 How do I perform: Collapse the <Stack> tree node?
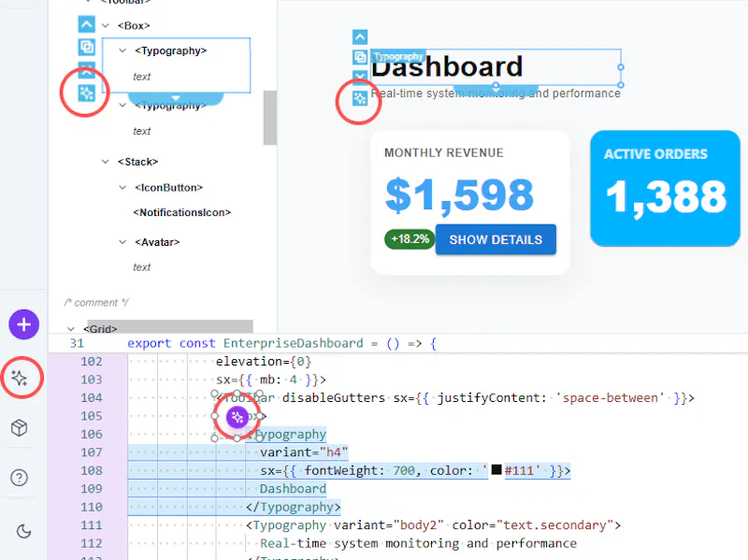point(106,162)
